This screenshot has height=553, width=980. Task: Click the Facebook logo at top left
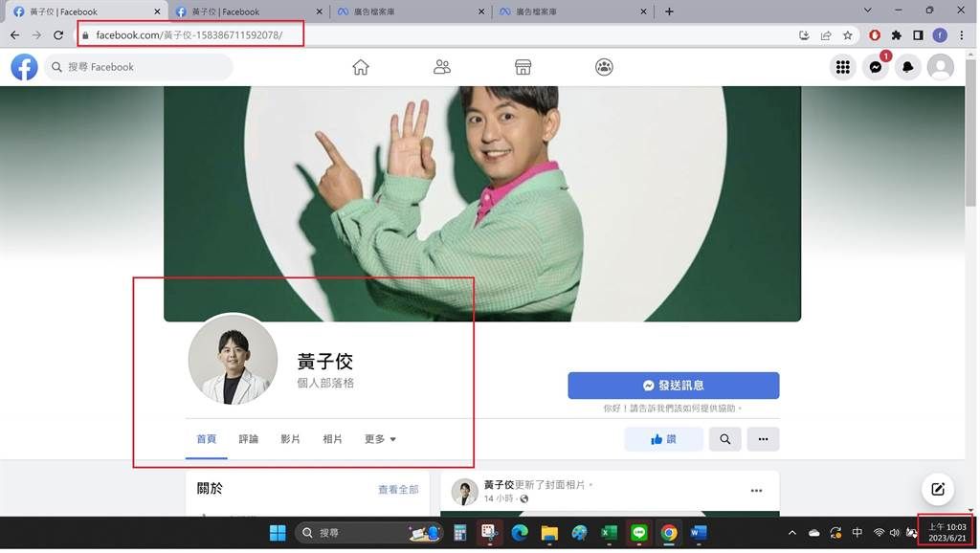tap(23, 67)
